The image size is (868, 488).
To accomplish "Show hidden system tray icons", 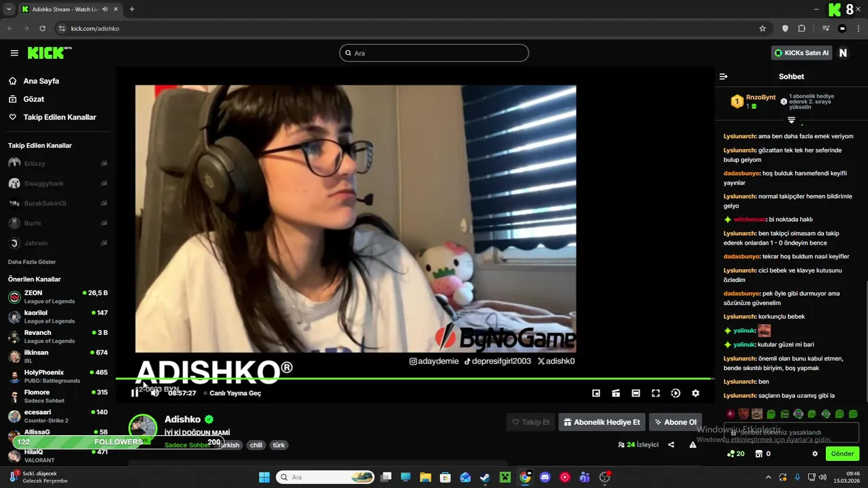I will (768, 477).
